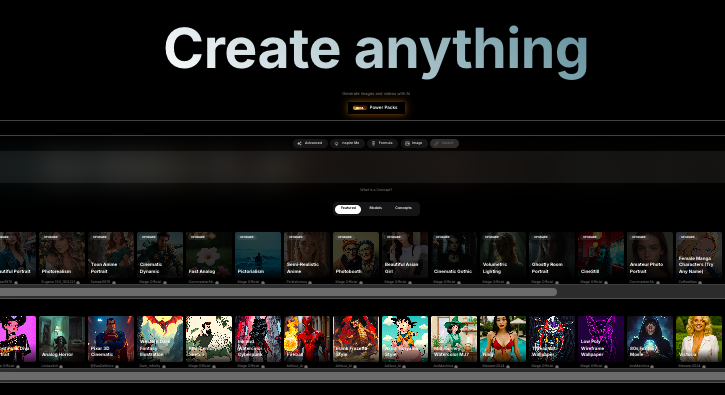Click the Formula flask icon
This screenshot has width=725, height=395.
tap(374, 143)
